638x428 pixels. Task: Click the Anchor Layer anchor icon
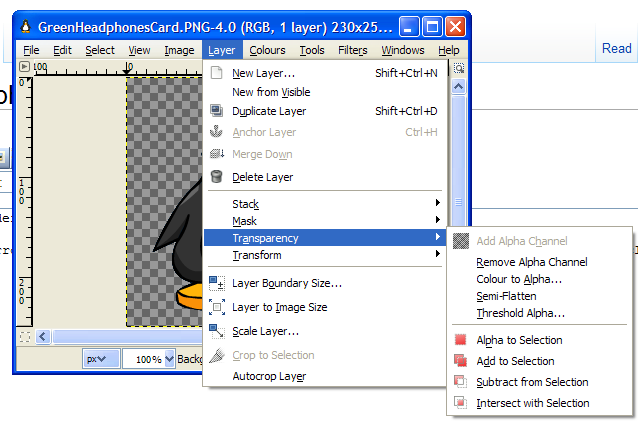point(216,131)
